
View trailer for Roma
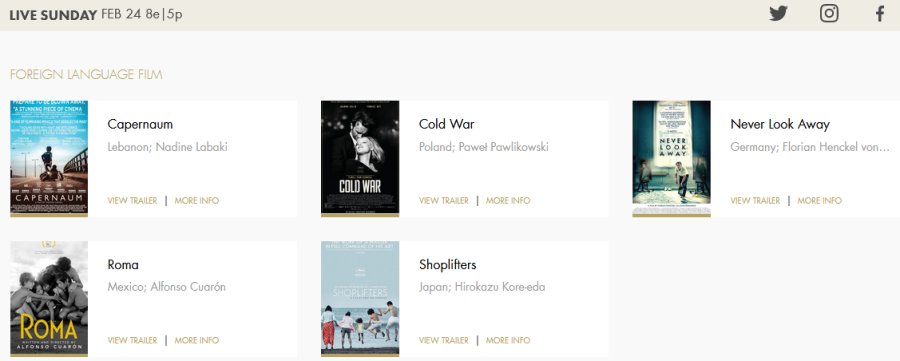tap(132, 340)
